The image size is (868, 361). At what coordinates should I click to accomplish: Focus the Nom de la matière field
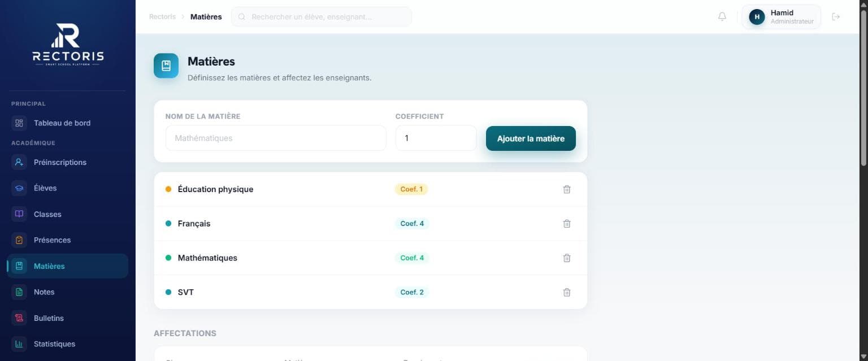coord(276,138)
